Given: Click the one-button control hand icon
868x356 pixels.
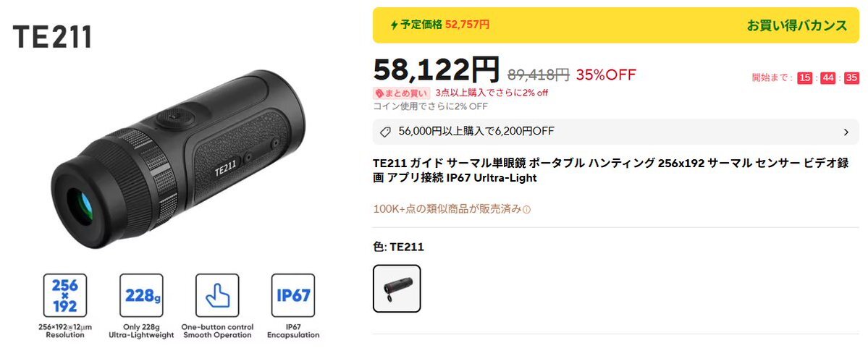Looking at the screenshot, I should [217, 295].
